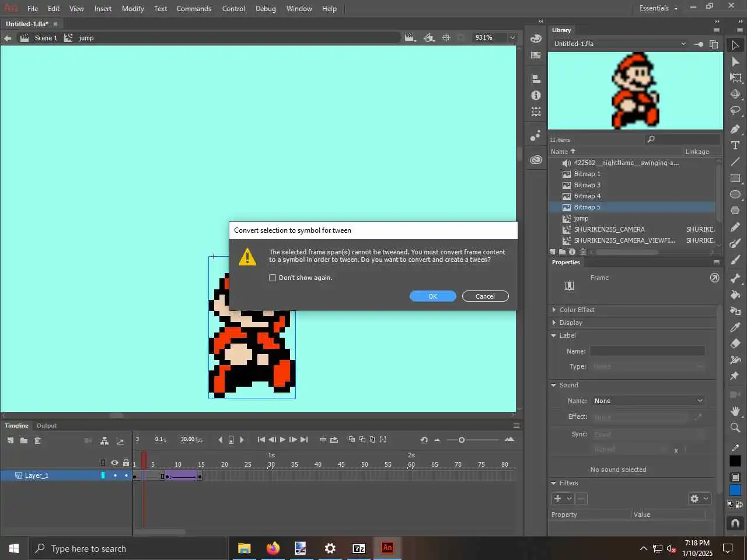
Task: Toggle the library pin icon
Action: 698,44
